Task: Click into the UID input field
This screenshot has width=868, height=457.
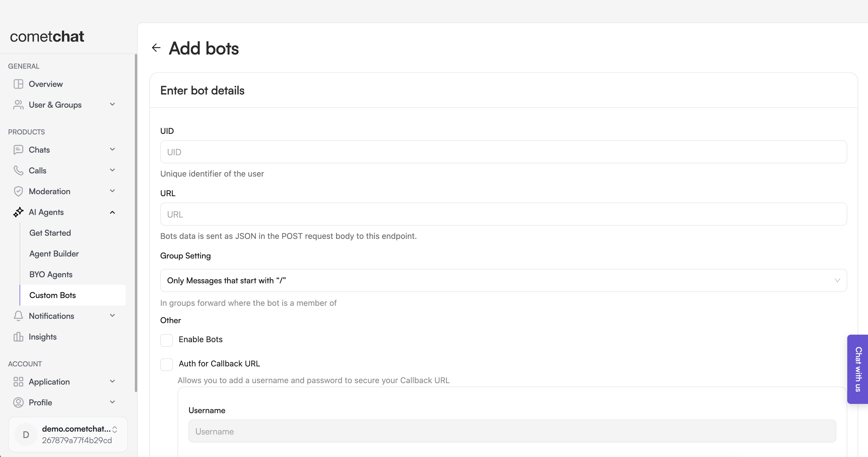Action: (503, 152)
